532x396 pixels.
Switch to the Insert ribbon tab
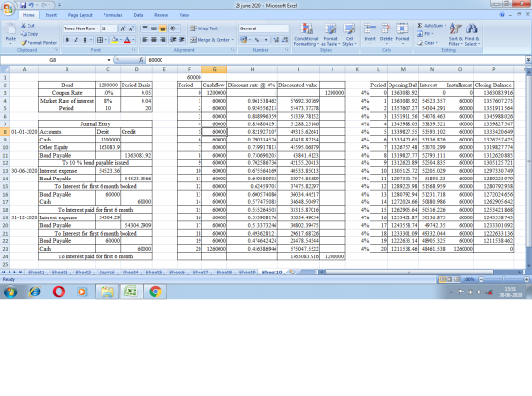[x=51, y=15]
